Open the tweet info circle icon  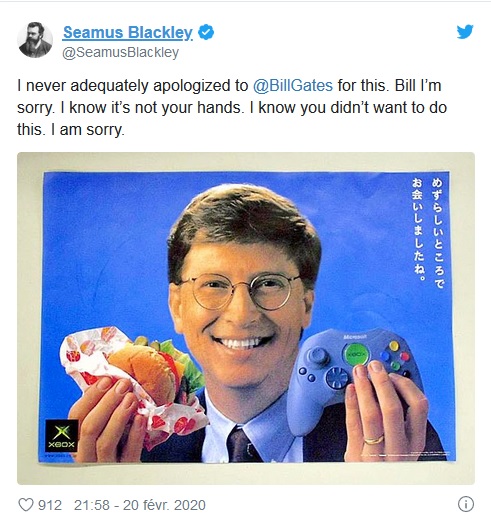[466, 504]
